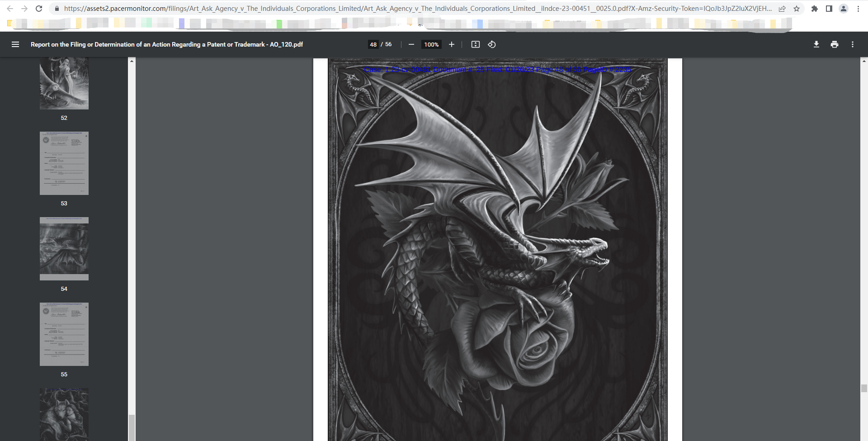Zoom out using the minus icon
The height and width of the screenshot is (441, 868).
(x=411, y=44)
